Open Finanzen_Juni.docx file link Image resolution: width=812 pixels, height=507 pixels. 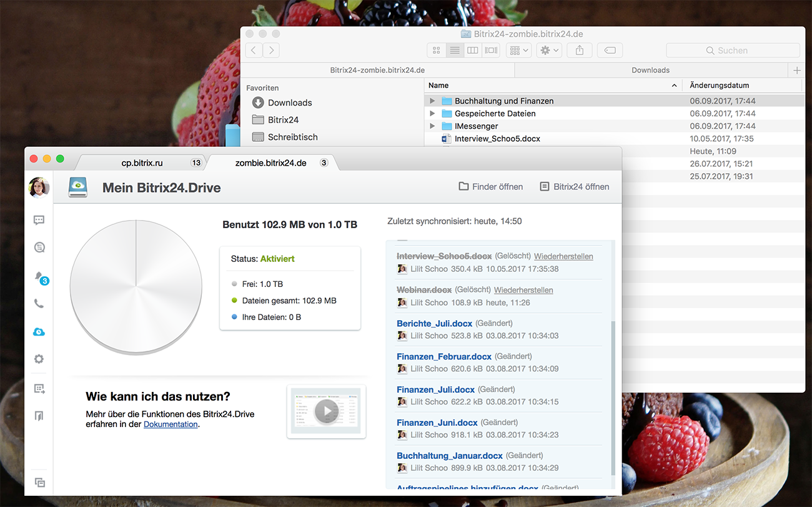(437, 423)
